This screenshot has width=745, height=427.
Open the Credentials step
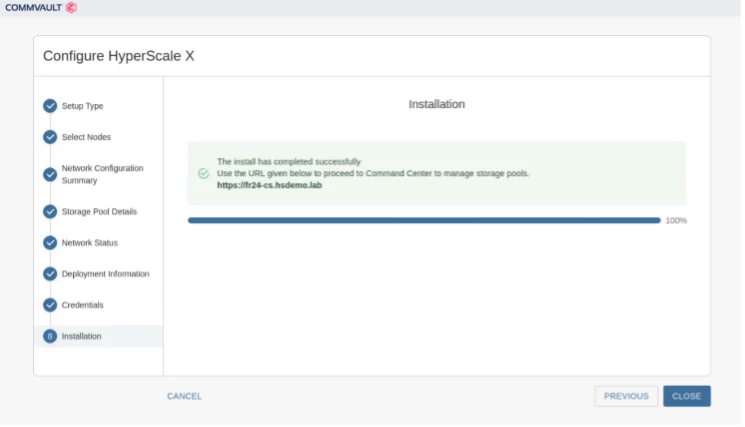tap(82, 305)
